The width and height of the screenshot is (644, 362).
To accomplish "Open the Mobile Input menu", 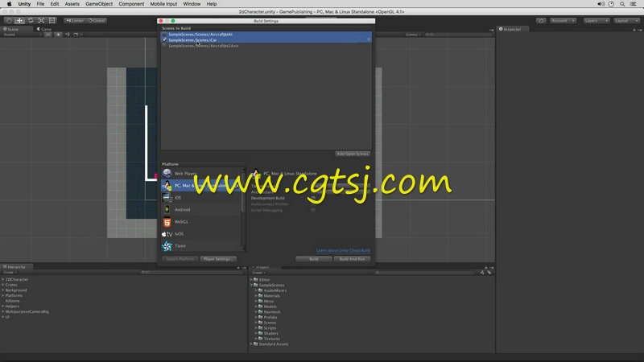I will (163, 4).
